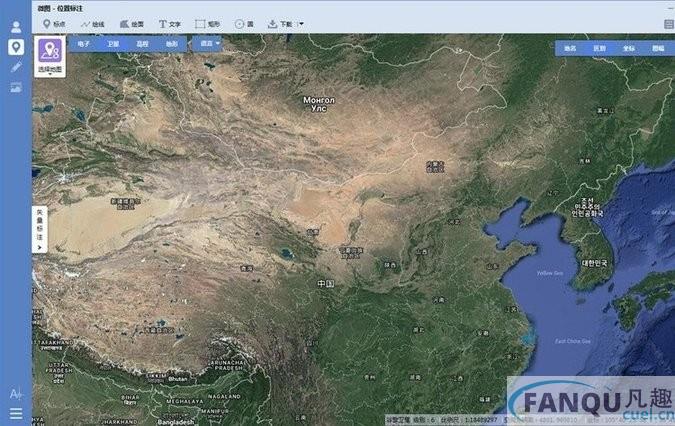Click the Монгол Улс map label

[319, 104]
